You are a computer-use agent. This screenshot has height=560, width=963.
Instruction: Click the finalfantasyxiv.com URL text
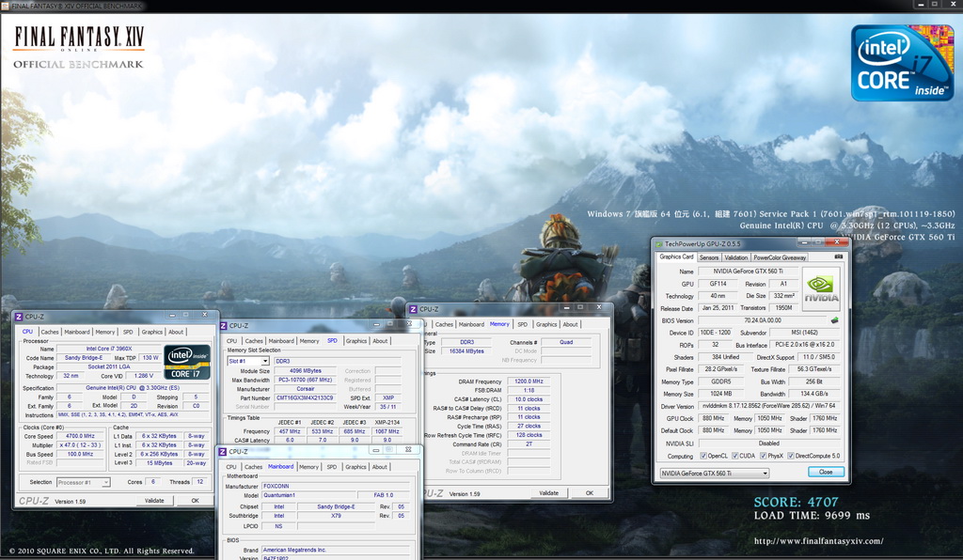pyautogui.click(x=819, y=541)
